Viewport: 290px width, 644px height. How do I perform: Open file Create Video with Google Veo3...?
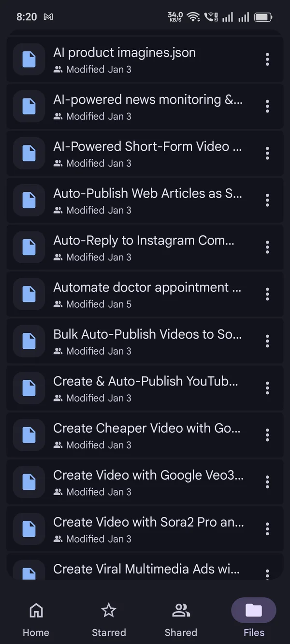click(145, 482)
